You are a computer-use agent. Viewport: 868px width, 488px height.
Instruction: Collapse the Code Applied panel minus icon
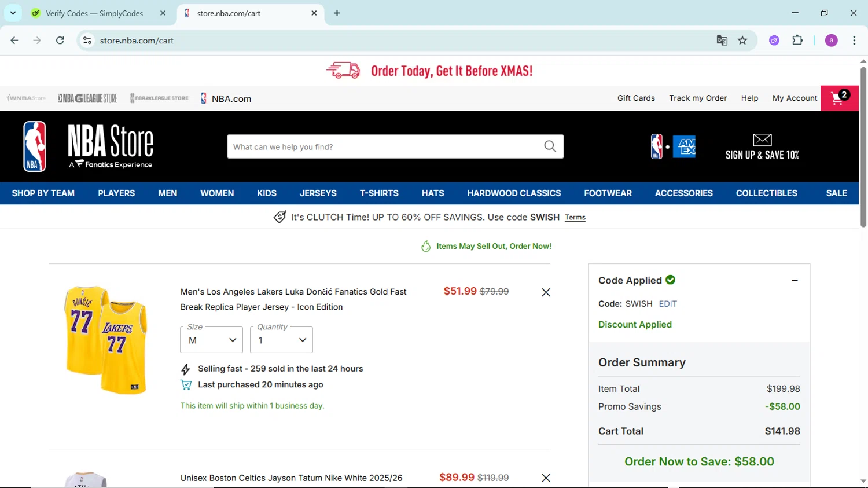(795, 281)
